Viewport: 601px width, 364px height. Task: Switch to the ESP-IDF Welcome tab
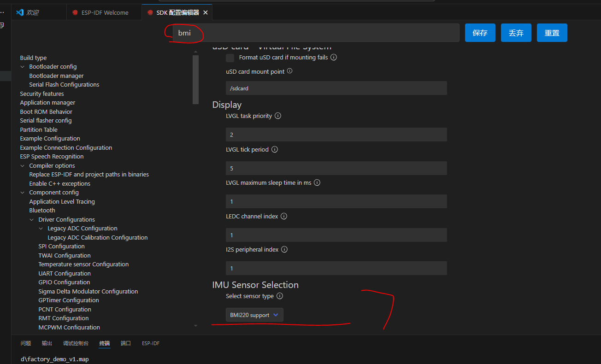coord(105,13)
